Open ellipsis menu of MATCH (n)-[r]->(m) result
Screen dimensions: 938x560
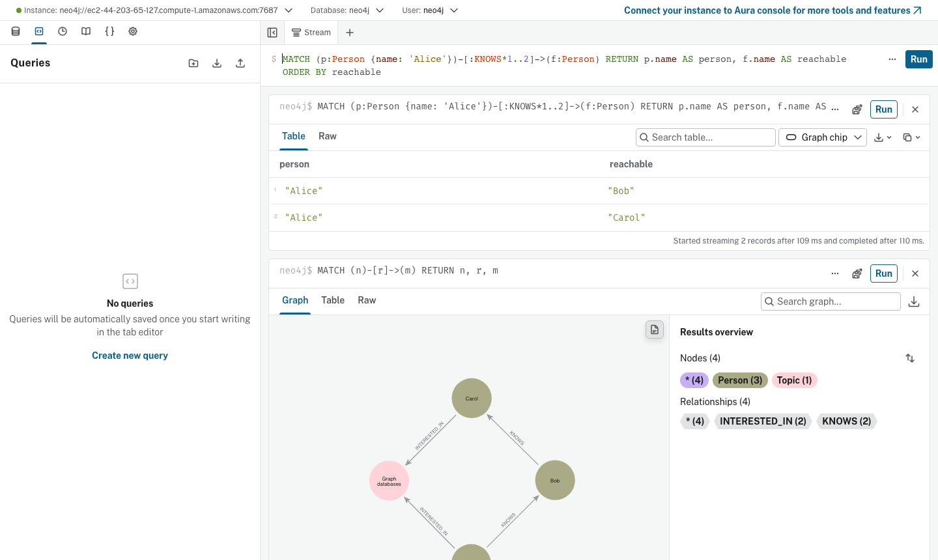[x=835, y=273]
